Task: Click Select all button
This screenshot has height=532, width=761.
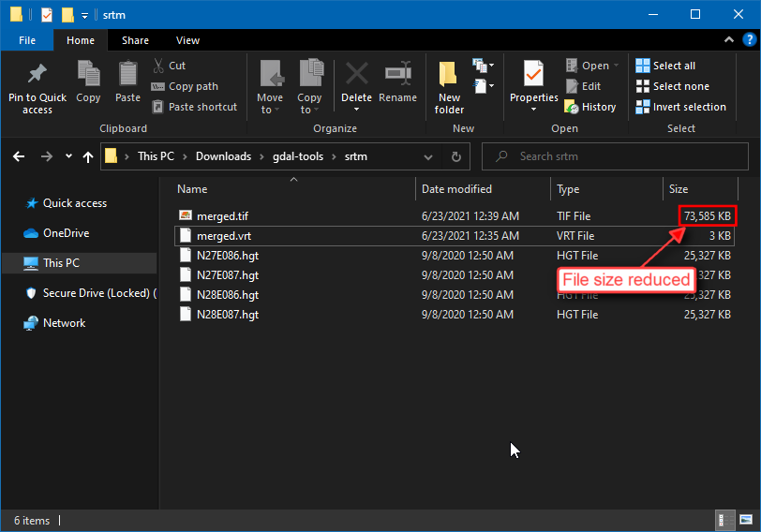Action: [665, 66]
